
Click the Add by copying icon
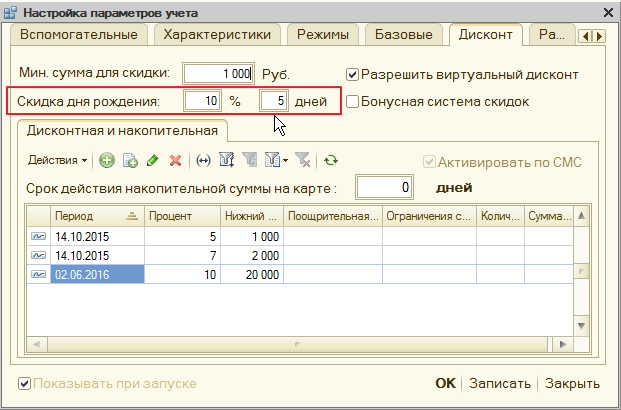click(x=130, y=160)
